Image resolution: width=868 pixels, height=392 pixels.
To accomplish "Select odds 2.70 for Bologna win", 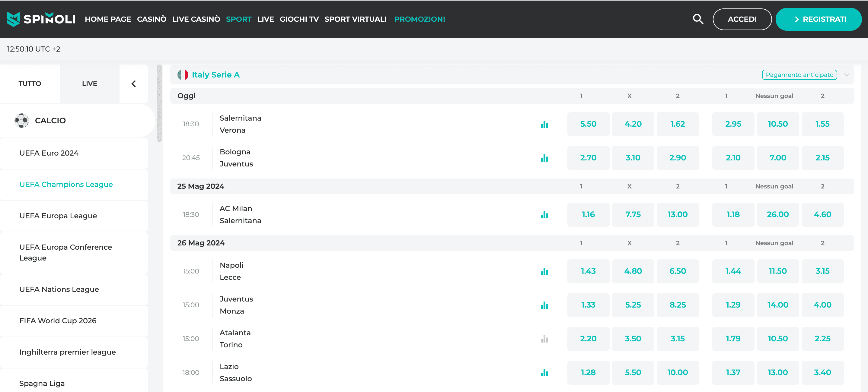I will click(x=588, y=158).
